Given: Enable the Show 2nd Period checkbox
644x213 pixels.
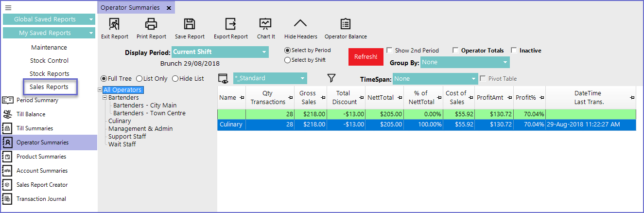Looking at the screenshot, I should point(389,50).
